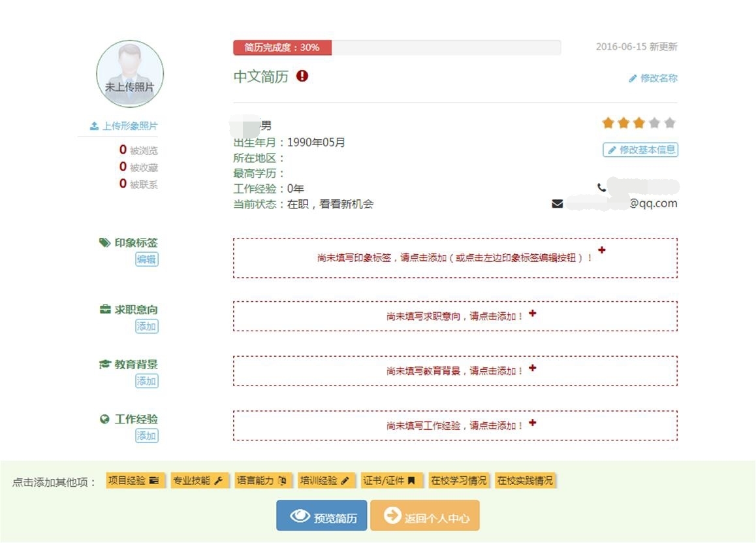This screenshot has height=543, width=756.
Task: Click the phone icon next to number
Action: click(601, 188)
